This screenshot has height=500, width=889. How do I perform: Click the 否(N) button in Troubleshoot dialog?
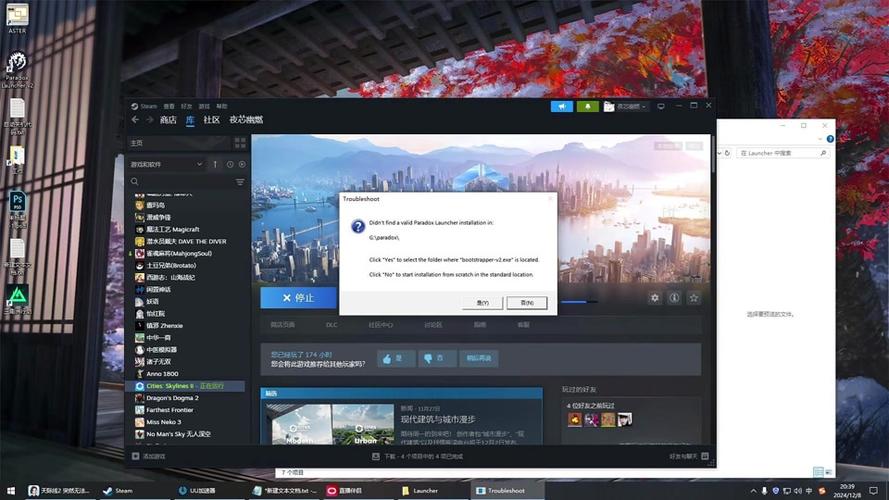click(527, 303)
